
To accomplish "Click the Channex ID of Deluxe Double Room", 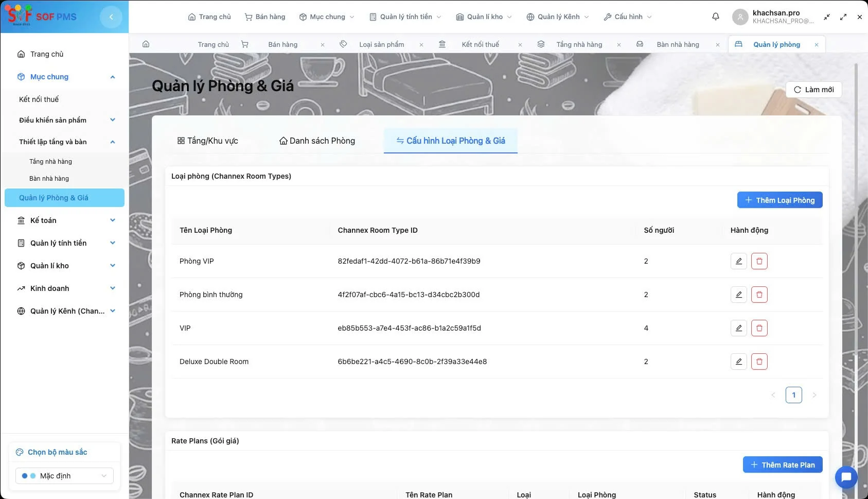I will (x=412, y=362).
